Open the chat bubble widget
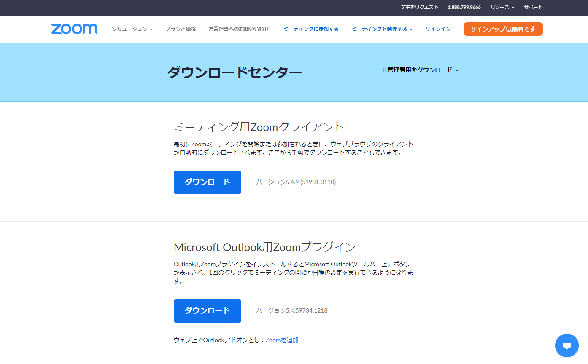Viewport: 588px width, 364px height. [567, 345]
